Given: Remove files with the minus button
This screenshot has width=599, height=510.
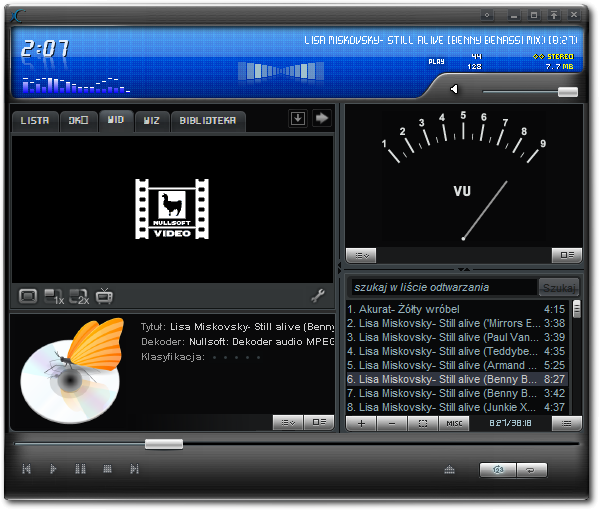Looking at the screenshot, I should [392, 423].
